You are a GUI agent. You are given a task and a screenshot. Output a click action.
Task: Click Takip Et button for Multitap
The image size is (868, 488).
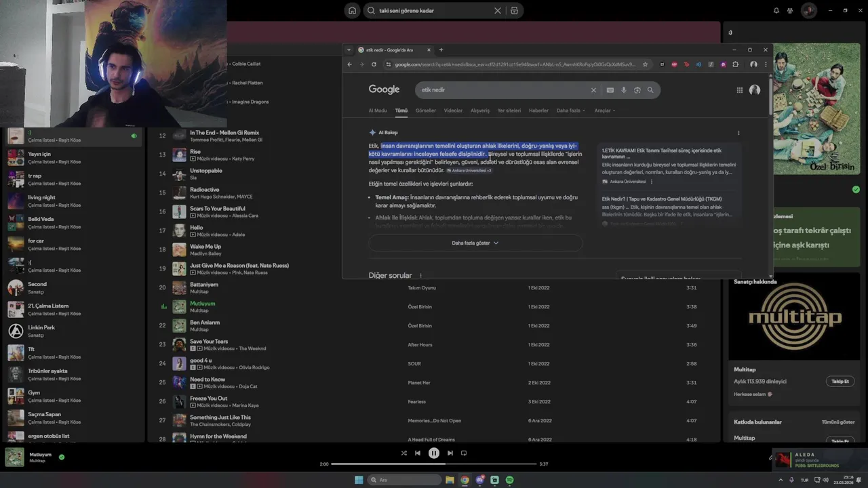(840, 382)
